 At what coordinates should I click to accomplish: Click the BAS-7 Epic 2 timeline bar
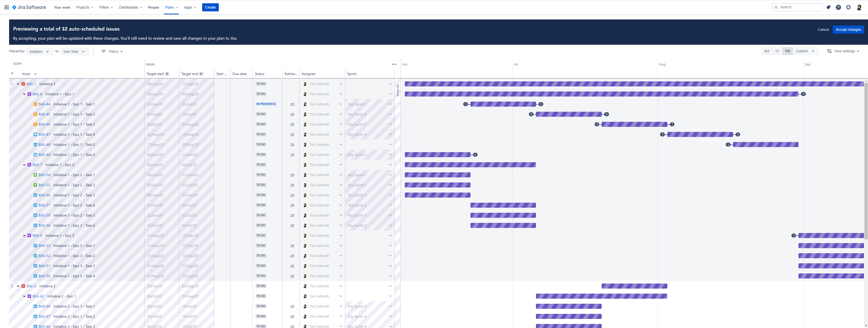tap(470, 165)
